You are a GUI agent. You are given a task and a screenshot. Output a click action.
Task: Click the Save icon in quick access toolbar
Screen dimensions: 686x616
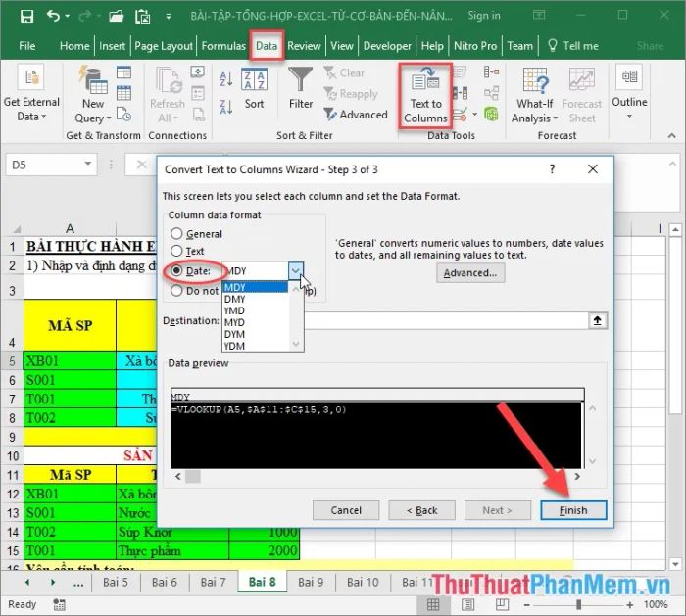[x=26, y=17]
